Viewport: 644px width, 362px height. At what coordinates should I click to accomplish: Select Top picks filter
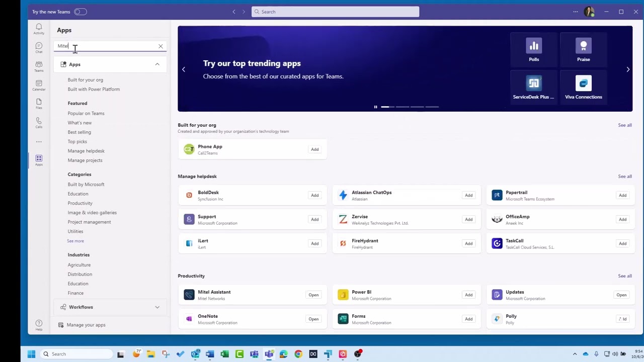coord(77,142)
